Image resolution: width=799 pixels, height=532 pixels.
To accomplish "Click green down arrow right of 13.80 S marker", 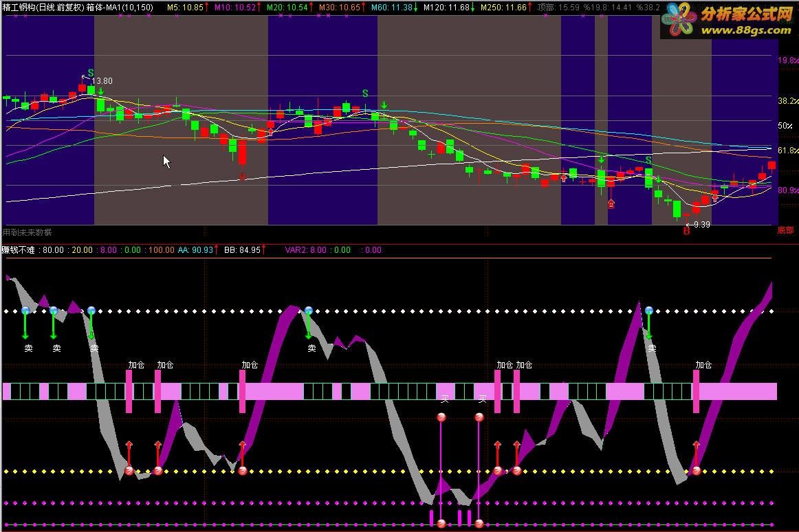I will [x=101, y=91].
